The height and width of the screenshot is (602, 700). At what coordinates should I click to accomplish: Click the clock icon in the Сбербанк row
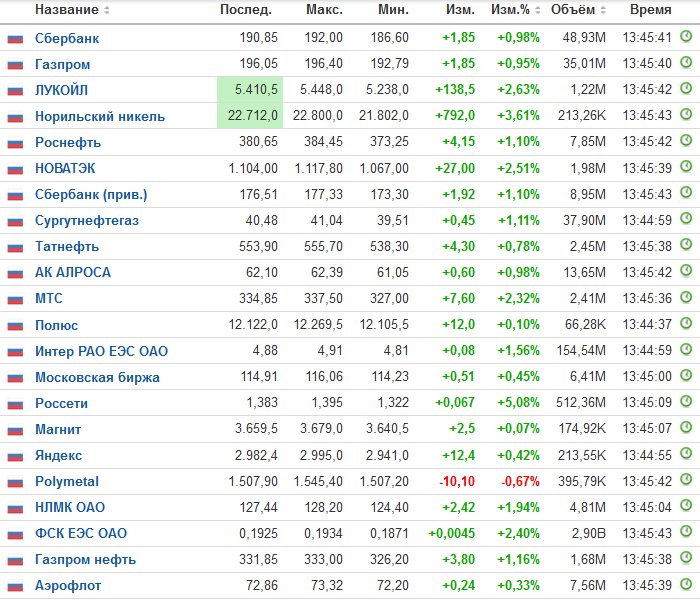[x=686, y=36]
